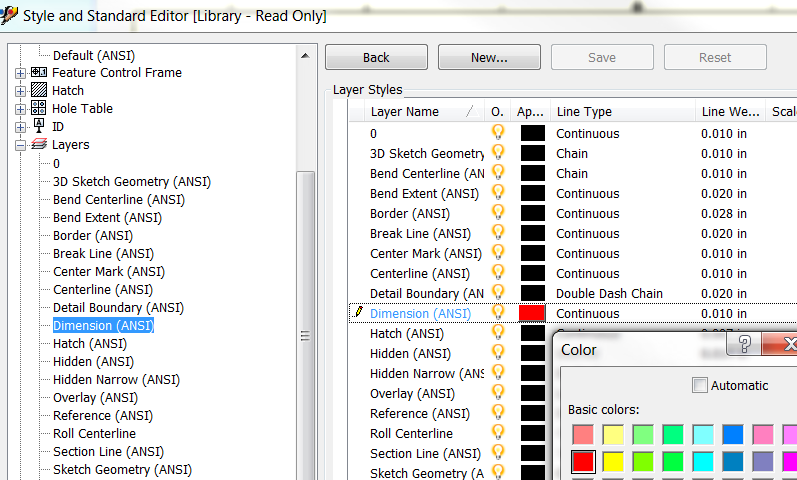Open the red Dimension (ANSI) color swatch

[x=532, y=313]
